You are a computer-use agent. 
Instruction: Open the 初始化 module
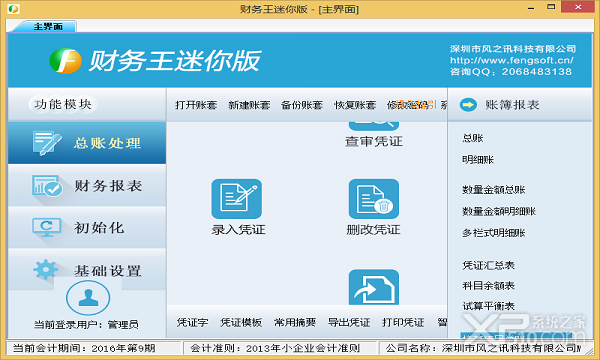(87, 228)
